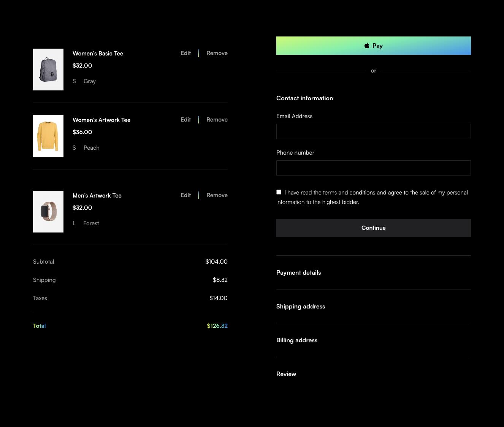Expand the Review section
This screenshot has height=427, width=504.
286,374
